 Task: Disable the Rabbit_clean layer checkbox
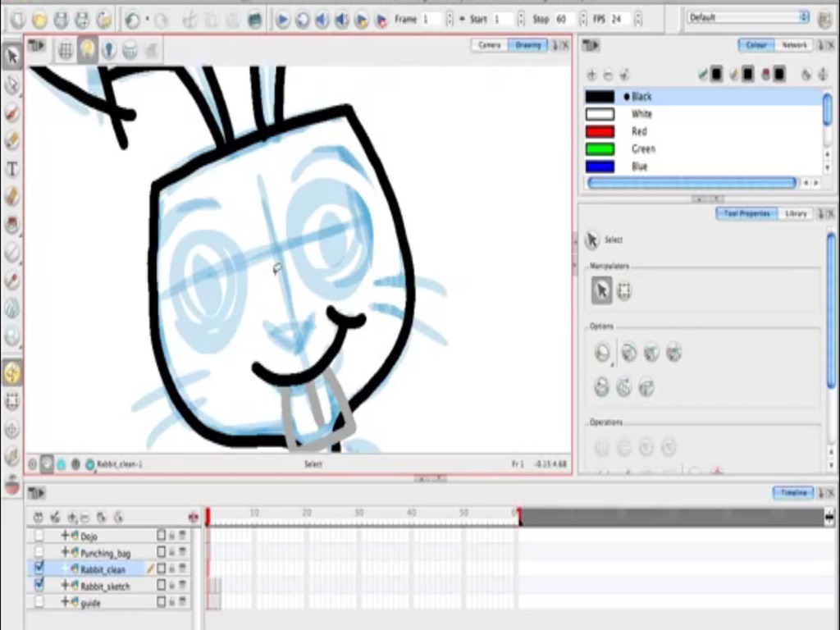[x=39, y=568]
